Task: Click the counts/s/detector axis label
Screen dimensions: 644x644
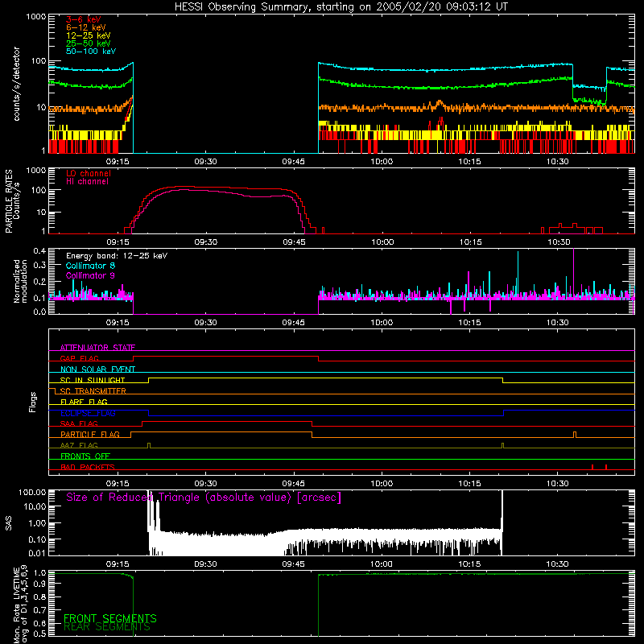Action: [x=16, y=84]
